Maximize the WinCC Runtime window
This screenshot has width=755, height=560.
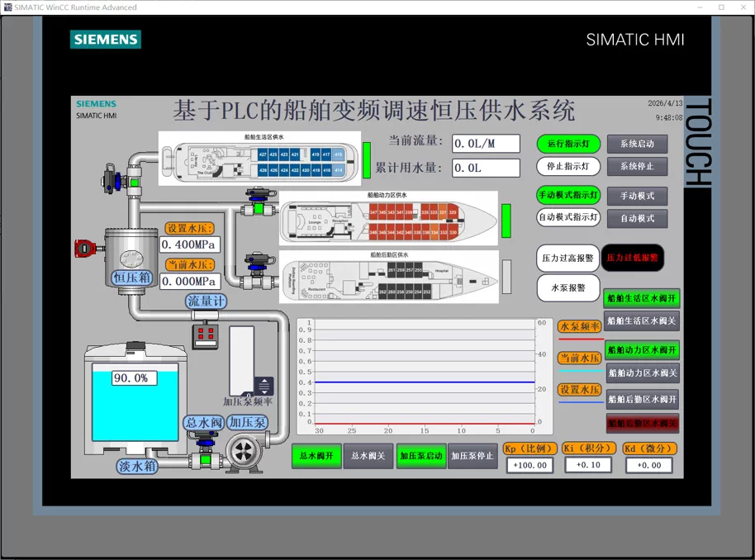(x=721, y=7)
